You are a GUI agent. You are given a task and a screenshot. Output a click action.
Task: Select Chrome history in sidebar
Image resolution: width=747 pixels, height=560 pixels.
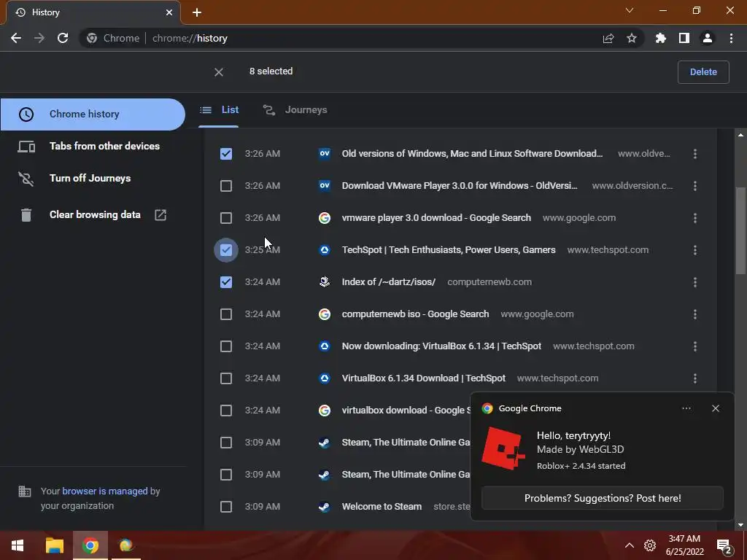click(93, 114)
